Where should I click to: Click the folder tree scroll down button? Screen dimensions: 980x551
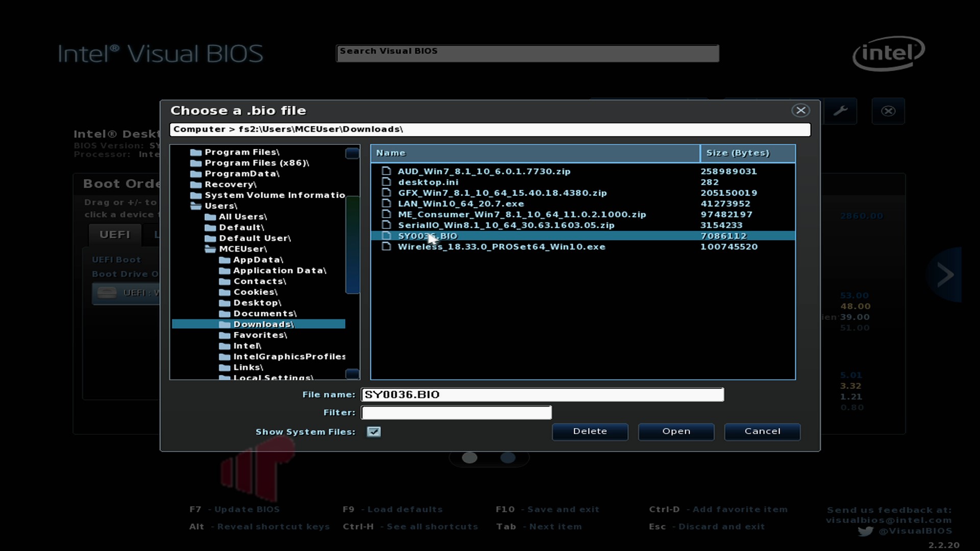(352, 374)
